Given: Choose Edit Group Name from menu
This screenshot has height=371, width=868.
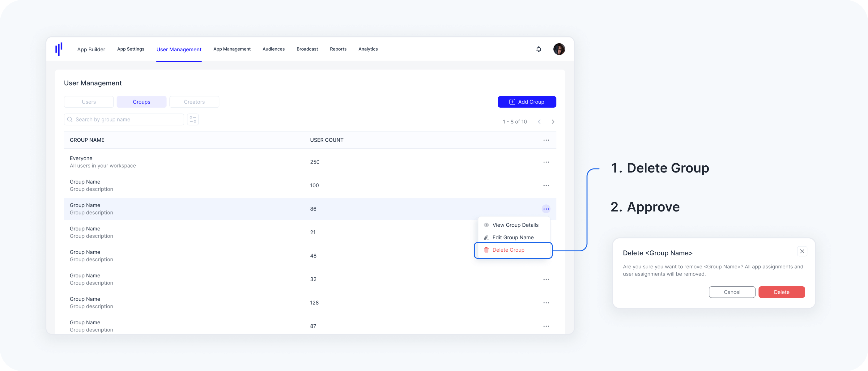Looking at the screenshot, I should coord(513,237).
